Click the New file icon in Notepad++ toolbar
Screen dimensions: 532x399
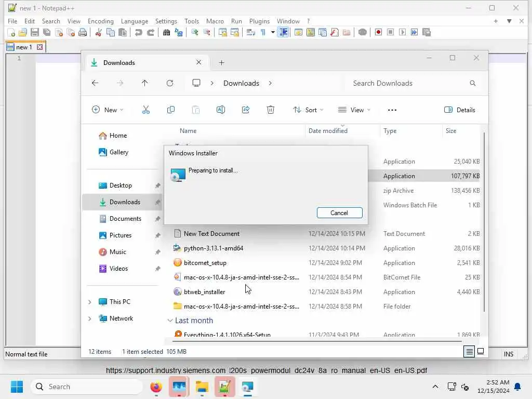click(x=11, y=33)
